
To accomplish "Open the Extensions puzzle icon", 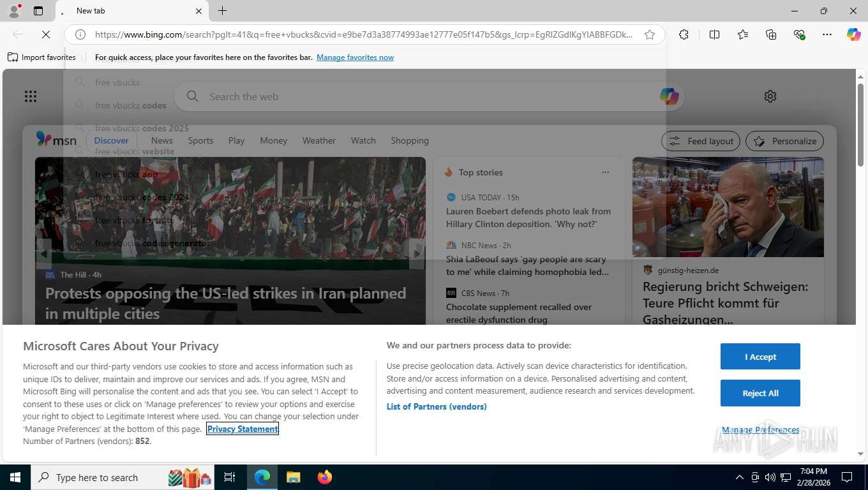I will point(684,34).
